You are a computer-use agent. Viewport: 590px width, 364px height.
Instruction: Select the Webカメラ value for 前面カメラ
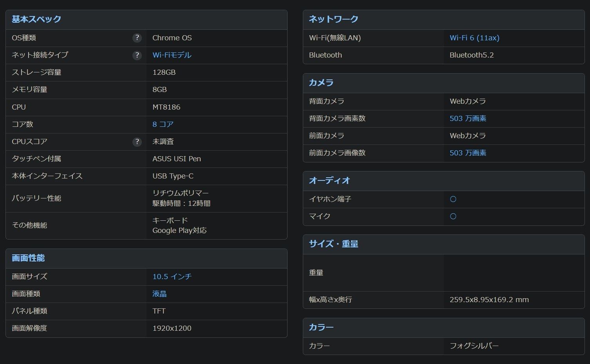468,136
